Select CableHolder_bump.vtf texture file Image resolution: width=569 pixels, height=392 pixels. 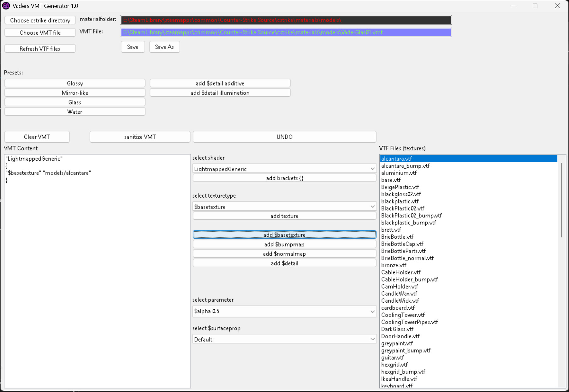468,279
